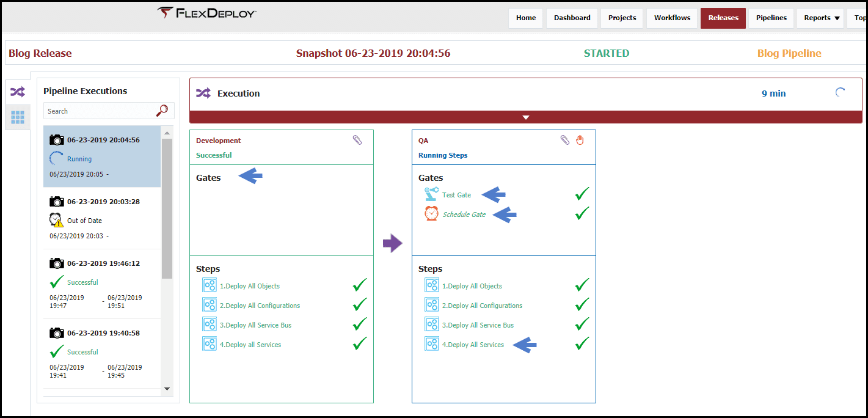
Task: Click step icon for QA Deploy All Configurations
Action: [x=432, y=305]
